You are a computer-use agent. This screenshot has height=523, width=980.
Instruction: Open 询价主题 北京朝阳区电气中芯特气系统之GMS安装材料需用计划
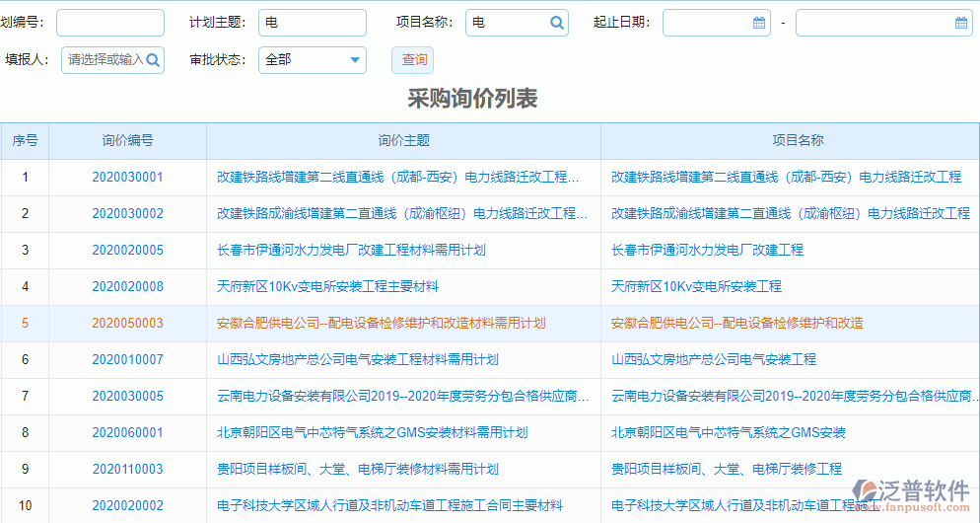tap(373, 433)
